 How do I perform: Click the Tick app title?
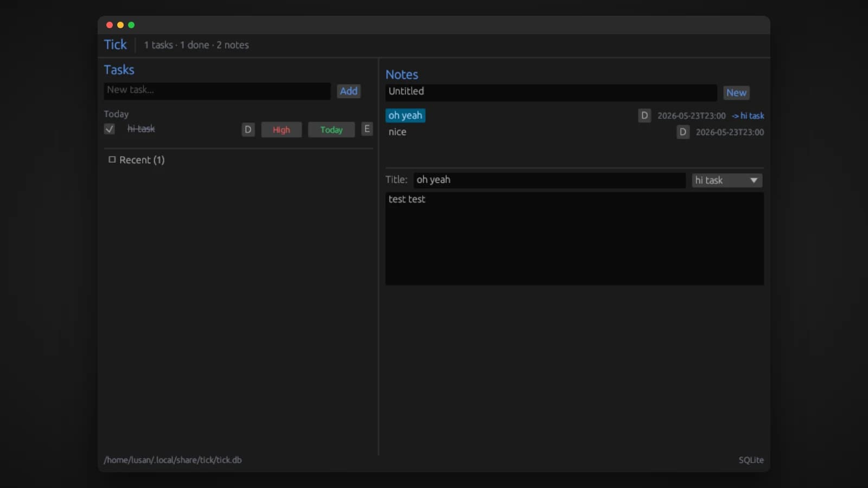point(116,44)
